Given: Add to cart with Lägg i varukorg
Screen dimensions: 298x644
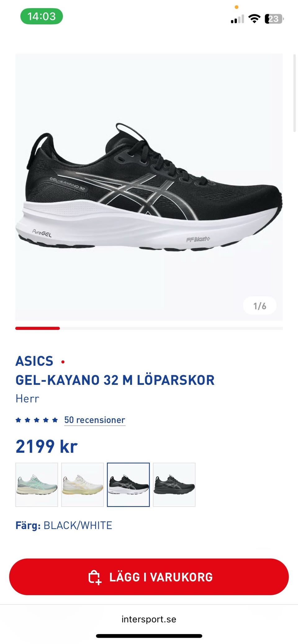Looking at the screenshot, I should pos(149,577).
